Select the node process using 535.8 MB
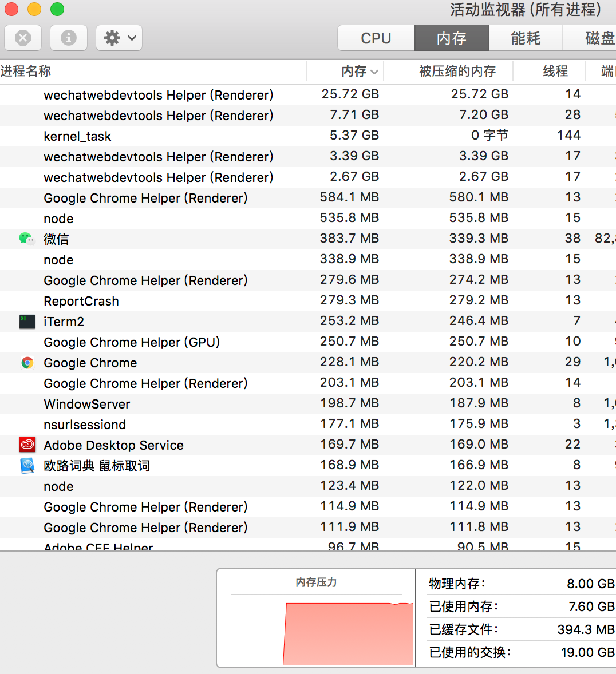616x674 pixels. (x=308, y=219)
